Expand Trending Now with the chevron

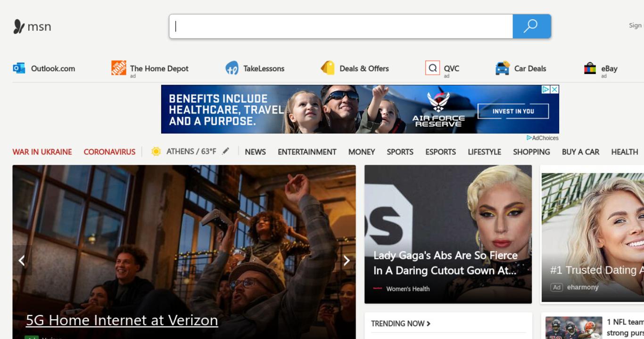[429, 323]
